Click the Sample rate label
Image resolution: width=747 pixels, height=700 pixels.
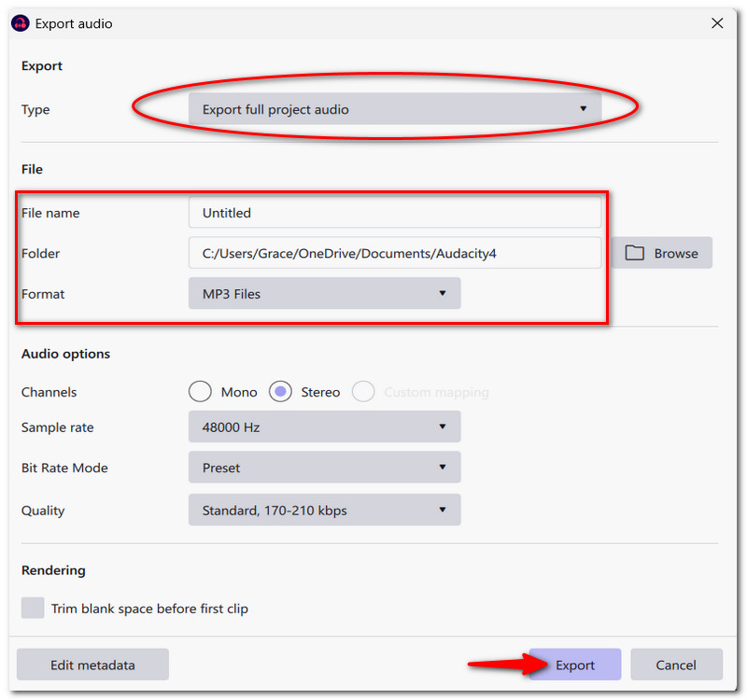click(x=58, y=427)
